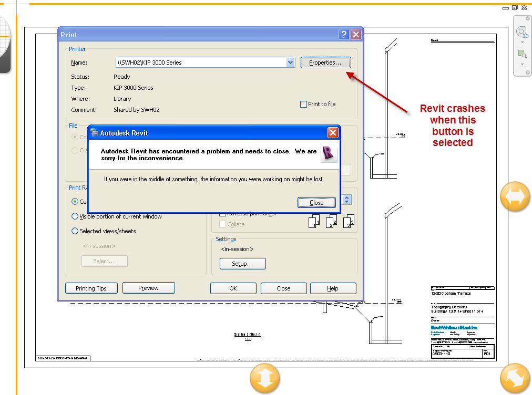Click the orange arrow in the bottom-right corner

515,378
